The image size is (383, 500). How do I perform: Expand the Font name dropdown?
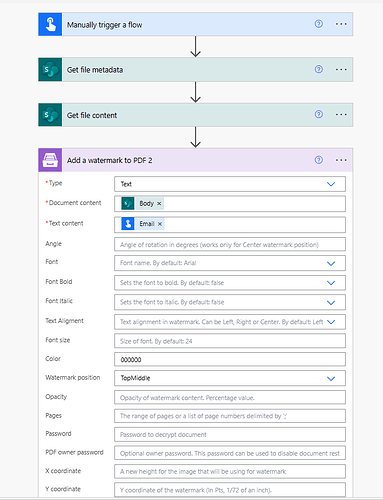click(x=331, y=263)
